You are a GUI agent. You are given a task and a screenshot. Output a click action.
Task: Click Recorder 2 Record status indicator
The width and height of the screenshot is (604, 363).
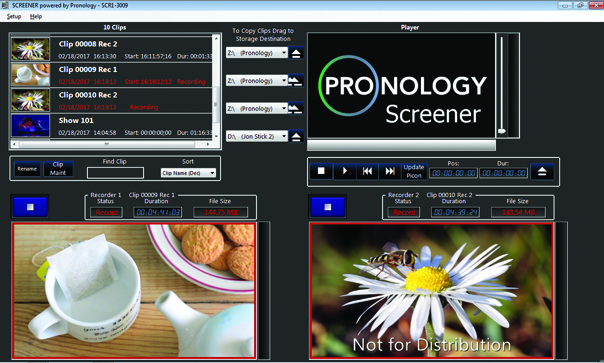404,212
